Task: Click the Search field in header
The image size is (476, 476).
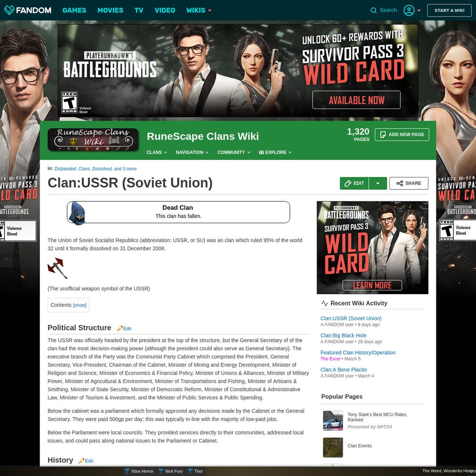Action: [388, 10]
